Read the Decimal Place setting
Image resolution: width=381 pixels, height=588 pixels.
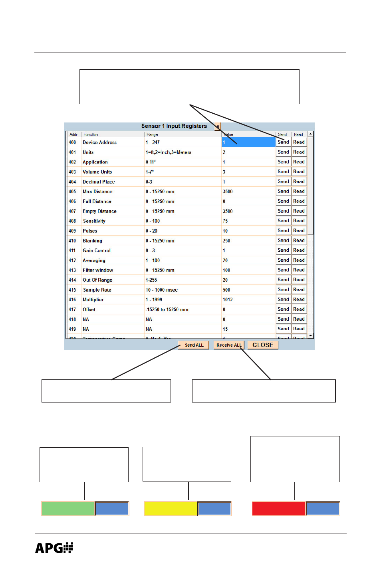tap(299, 182)
